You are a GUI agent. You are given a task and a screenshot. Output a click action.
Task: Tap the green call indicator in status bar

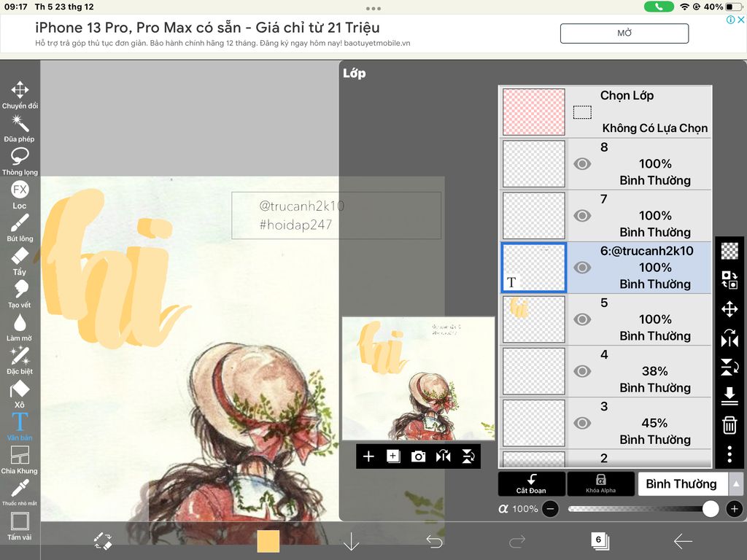[659, 7]
